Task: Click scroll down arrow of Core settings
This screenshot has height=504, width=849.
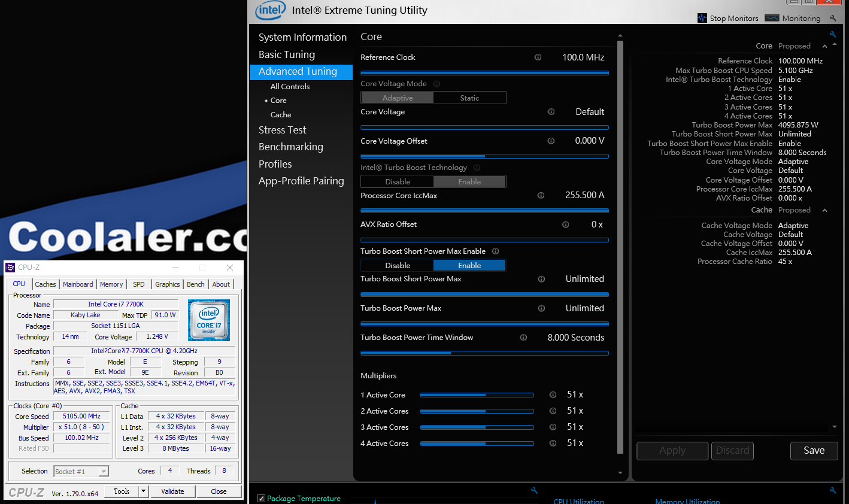Action: pos(620,473)
